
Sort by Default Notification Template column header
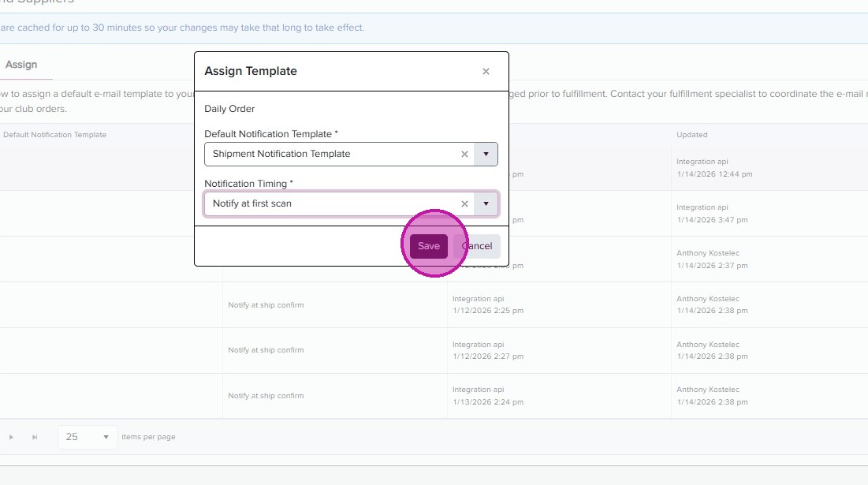55,135
